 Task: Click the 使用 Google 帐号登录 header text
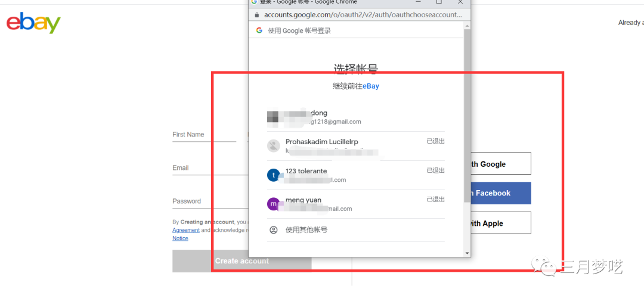coord(299,31)
